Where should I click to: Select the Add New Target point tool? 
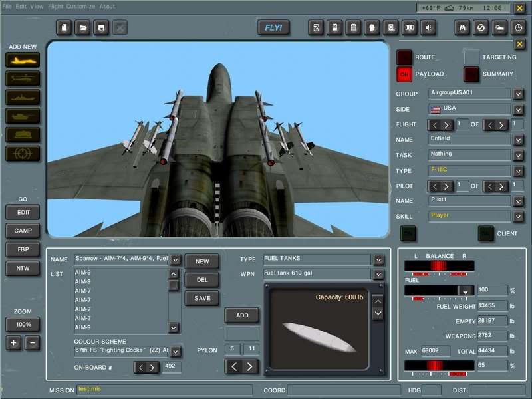pos(23,152)
